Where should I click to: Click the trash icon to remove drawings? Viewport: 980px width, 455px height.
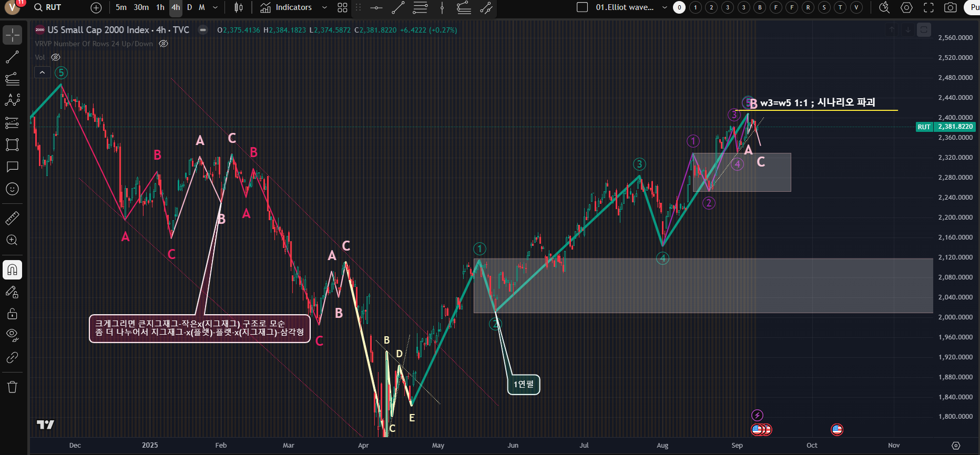tap(12, 387)
